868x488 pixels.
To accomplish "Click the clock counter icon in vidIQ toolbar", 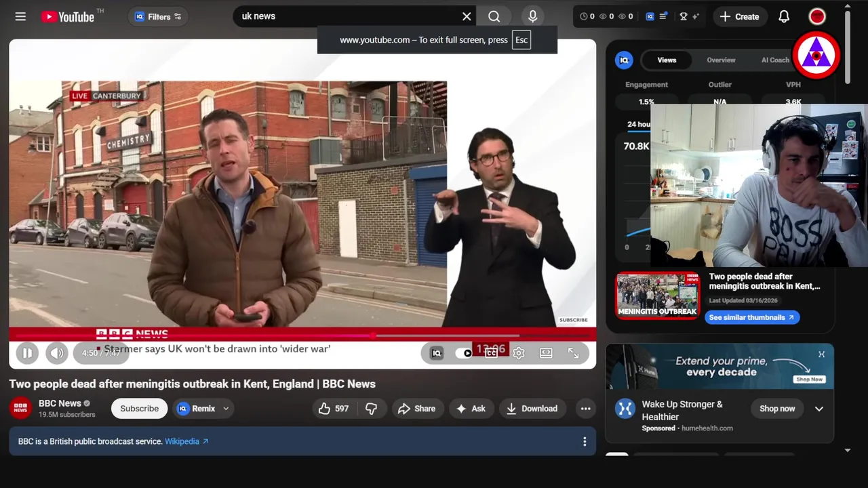I will pyautogui.click(x=584, y=16).
